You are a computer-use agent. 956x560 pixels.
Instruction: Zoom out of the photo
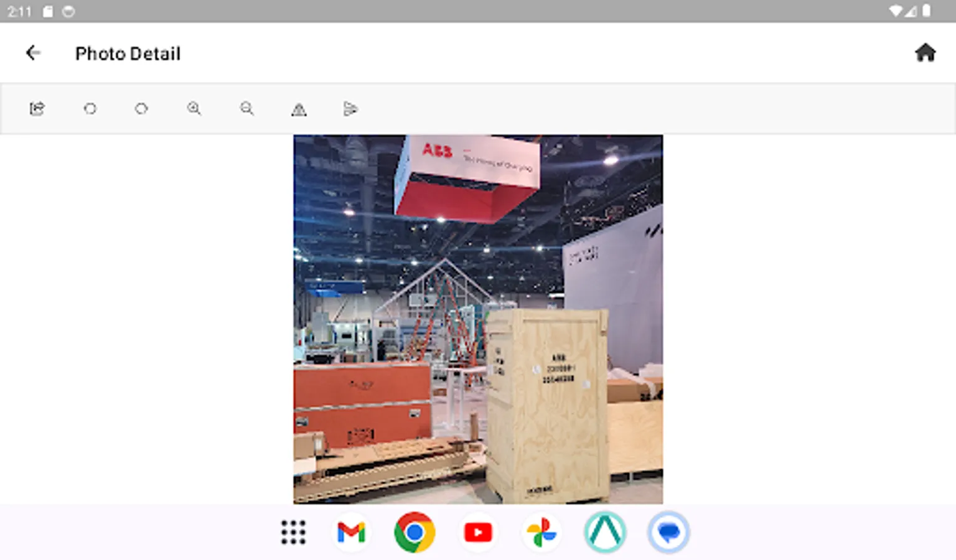246,108
